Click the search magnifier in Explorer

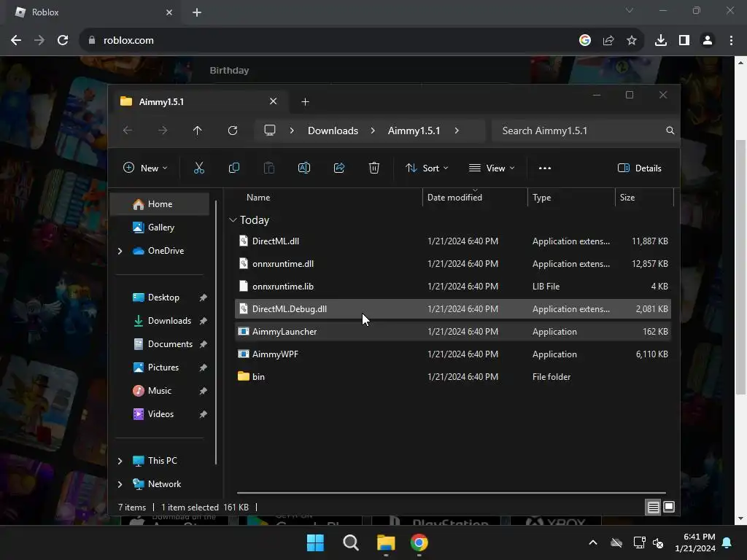tap(670, 130)
